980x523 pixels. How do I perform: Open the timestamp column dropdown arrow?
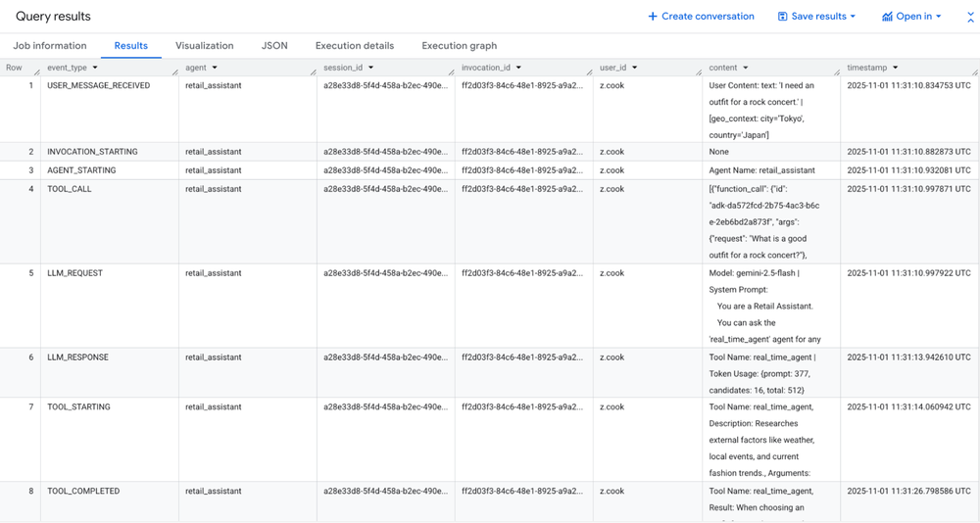[x=896, y=68]
